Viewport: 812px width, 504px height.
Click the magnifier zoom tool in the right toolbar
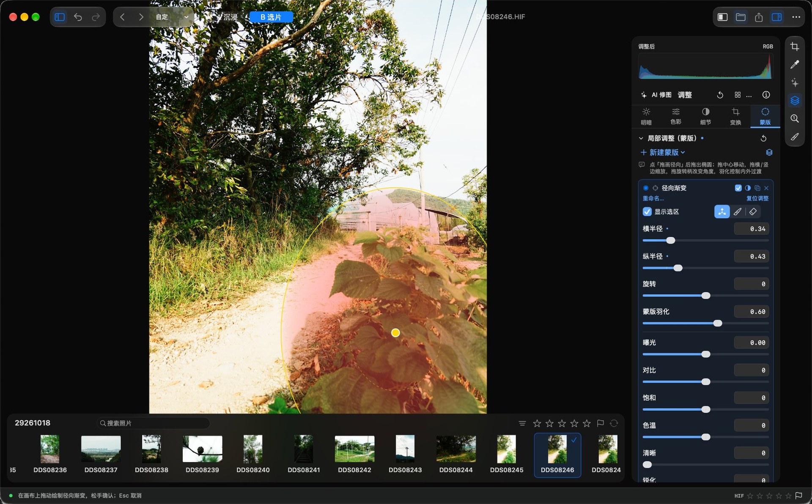tap(795, 118)
